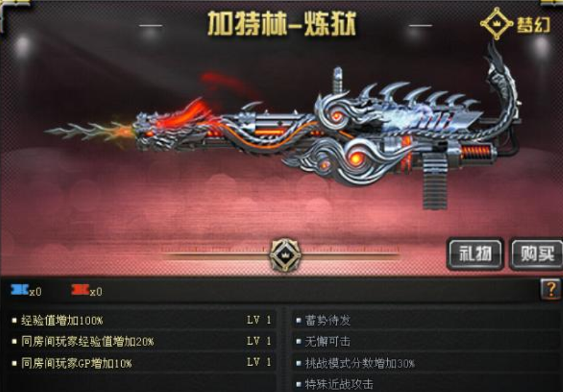
Task: Select the 同房间玩家经验值增加20% attribute row
Action: [x=143, y=341]
